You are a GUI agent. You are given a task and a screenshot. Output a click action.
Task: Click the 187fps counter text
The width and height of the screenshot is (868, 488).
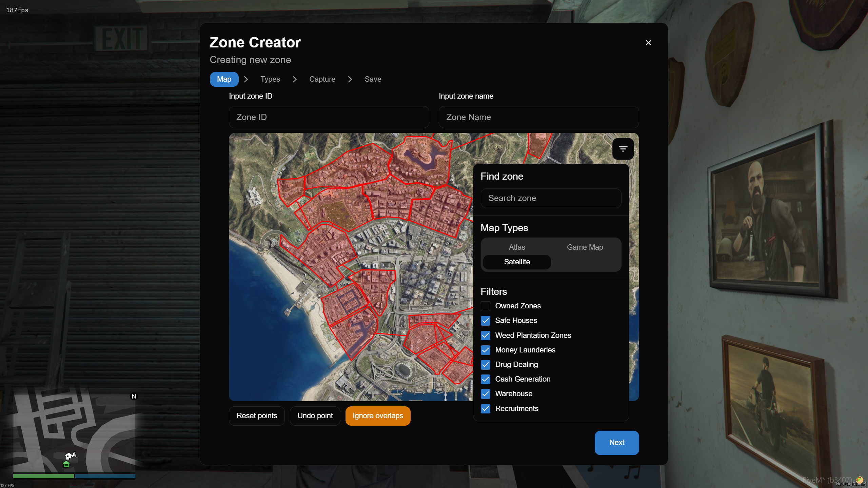point(17,10)
